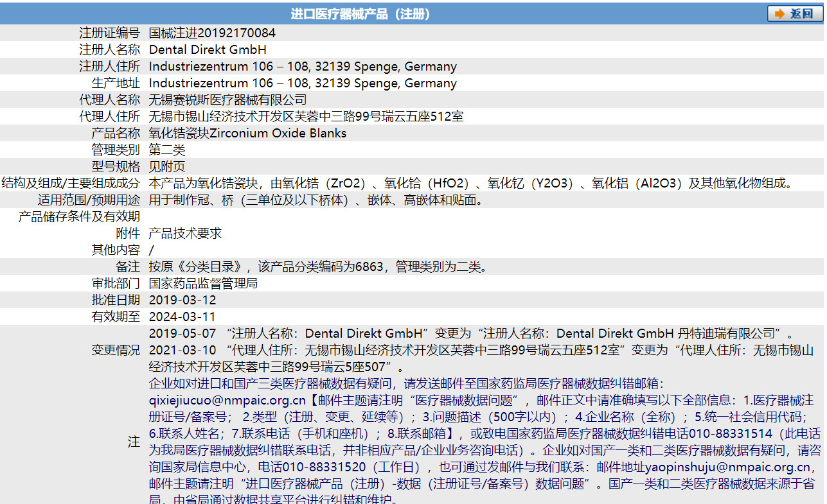
Task: Select phone number 010-88331520
Action: click(x=325, y=467)
